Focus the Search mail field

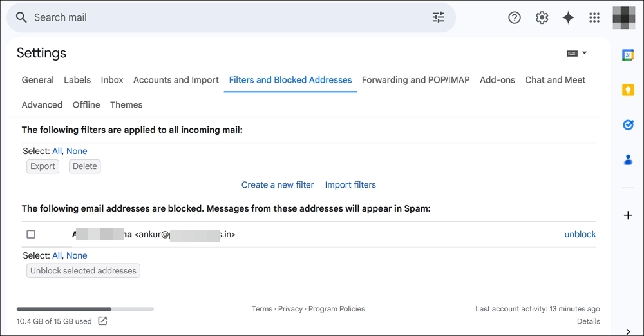point(230,17)
